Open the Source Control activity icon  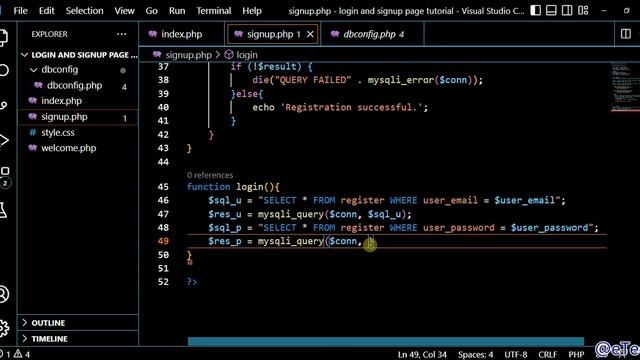(x=3, y=105)
